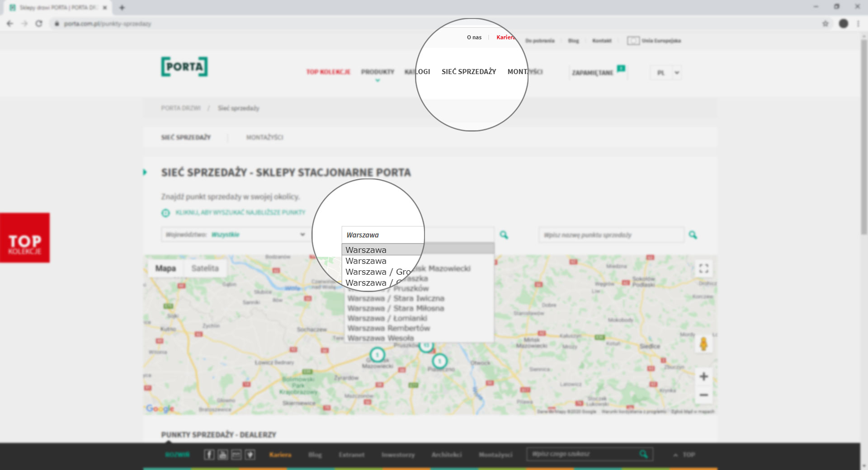Choose Warszawa / Grodzisk Mazowiecki suggestion
Viewport: 868px width, 470px height.
point(408,272)
